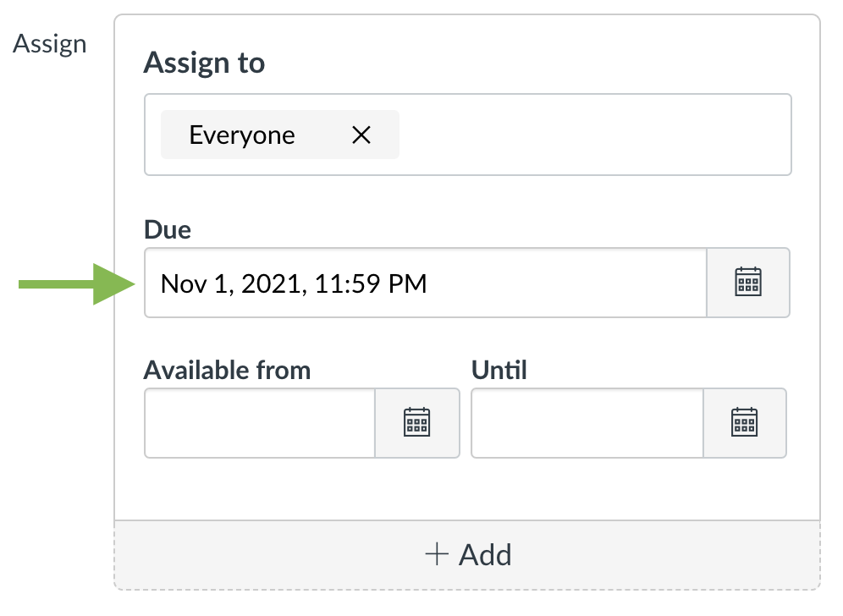This screenshot has height=616, width=843.
Task: Click empty space in Assign to box
Action: click(594, 135)
